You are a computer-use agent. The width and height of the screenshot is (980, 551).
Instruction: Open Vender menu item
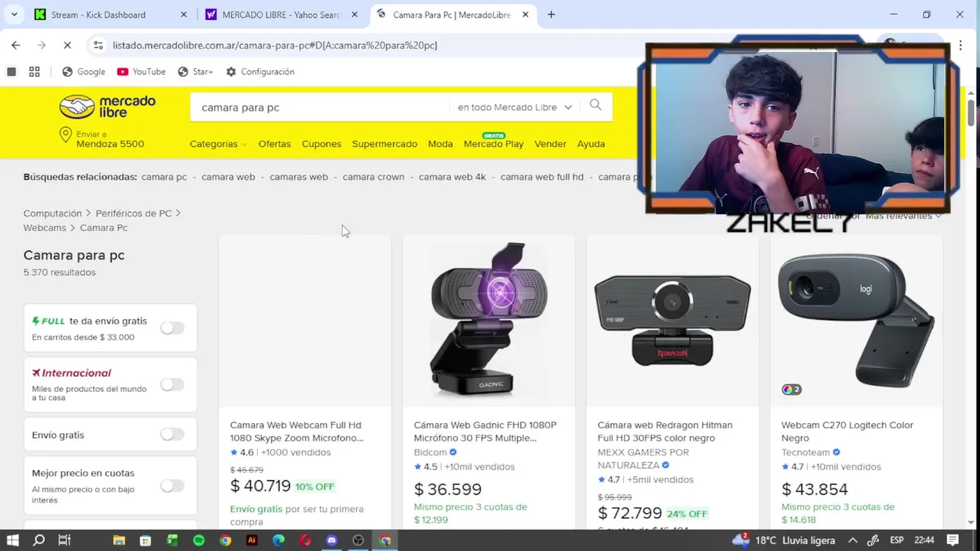[x=550, y=144]
